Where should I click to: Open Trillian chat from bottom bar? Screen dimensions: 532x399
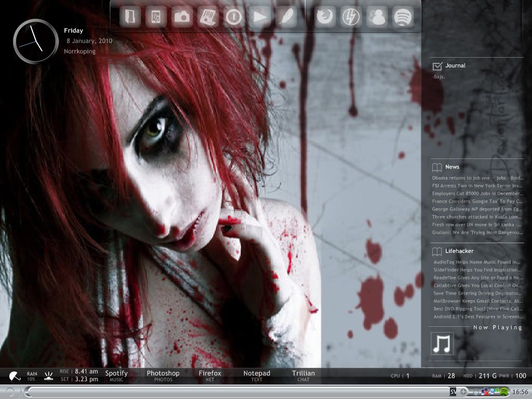[303, 376]
